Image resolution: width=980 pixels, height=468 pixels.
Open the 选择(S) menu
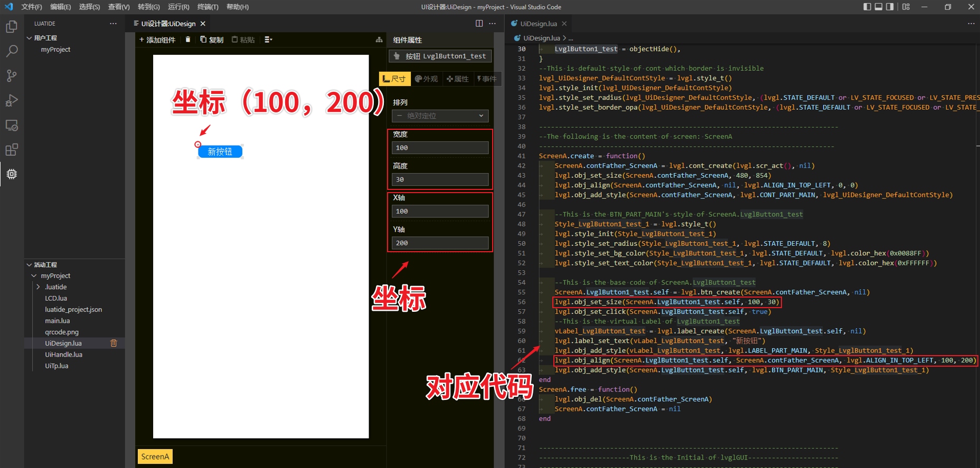click(x=89, y=7)
